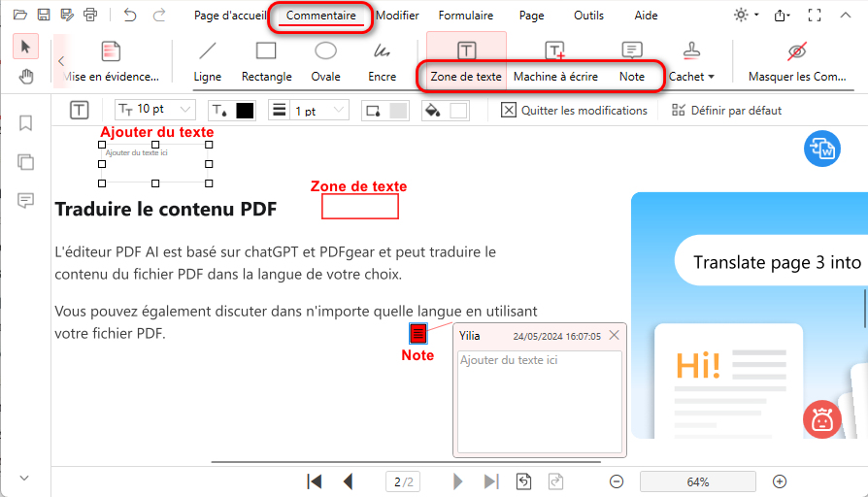Click the selected text box on the page
868x497 pixels.
click(x=155, y=164)
